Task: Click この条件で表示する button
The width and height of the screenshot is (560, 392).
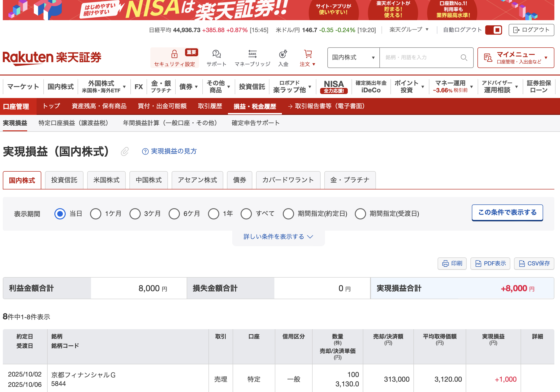Action: point(507,212)
